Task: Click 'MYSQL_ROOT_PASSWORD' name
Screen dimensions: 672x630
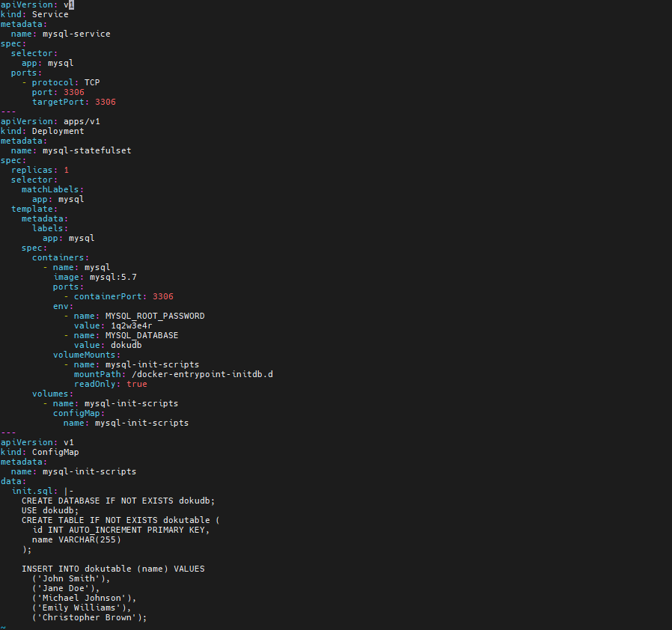Action: pyautogui.click(x=155, y=316)
